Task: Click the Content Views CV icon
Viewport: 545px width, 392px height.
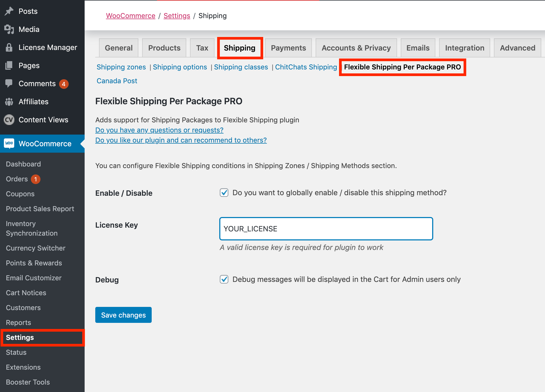Action: 9,120
